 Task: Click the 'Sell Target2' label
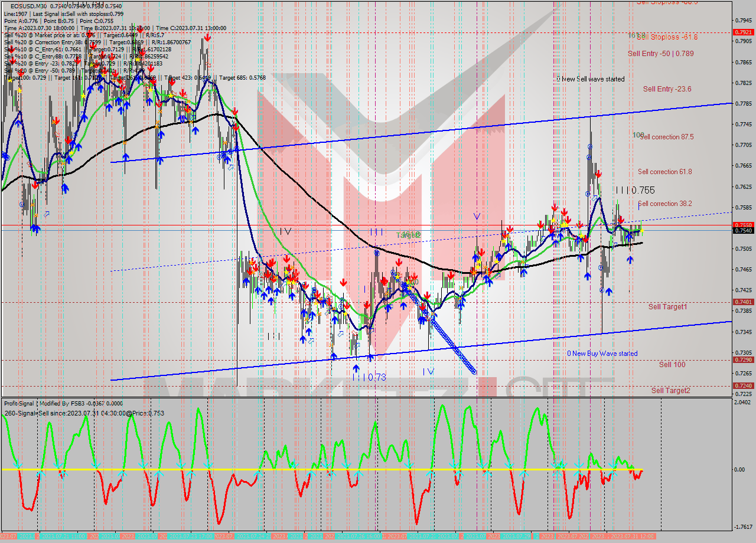point(670,391)
